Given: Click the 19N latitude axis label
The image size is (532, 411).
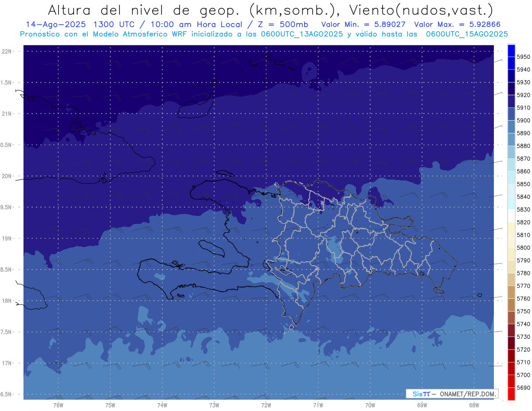Looking at the screenshot, I should [7, 239].
